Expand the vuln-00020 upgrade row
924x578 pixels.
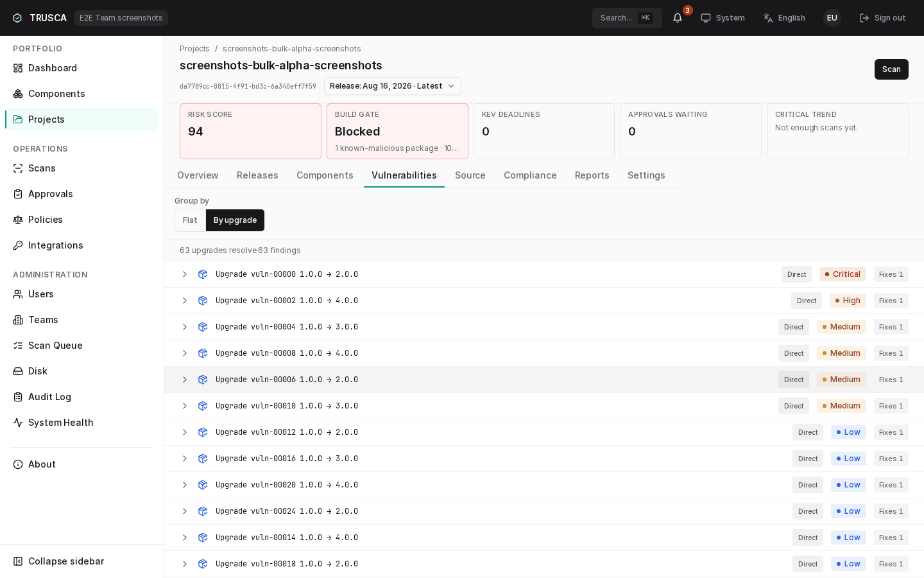click(185, 485)
